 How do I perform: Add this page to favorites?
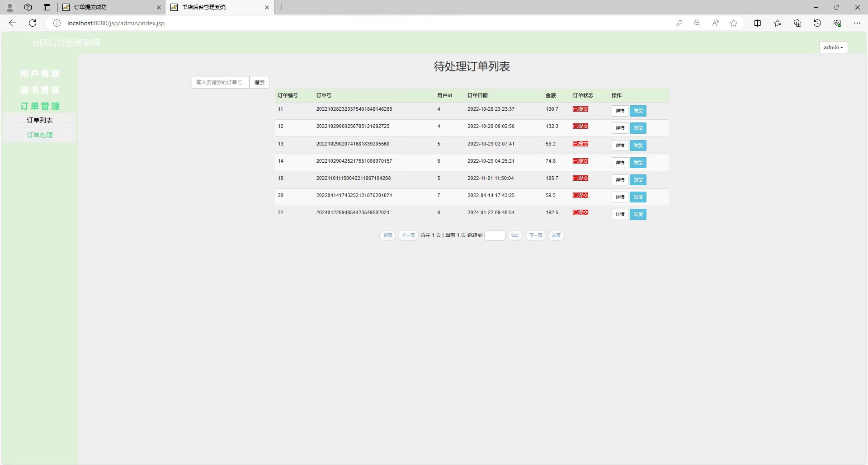point(734,23)
